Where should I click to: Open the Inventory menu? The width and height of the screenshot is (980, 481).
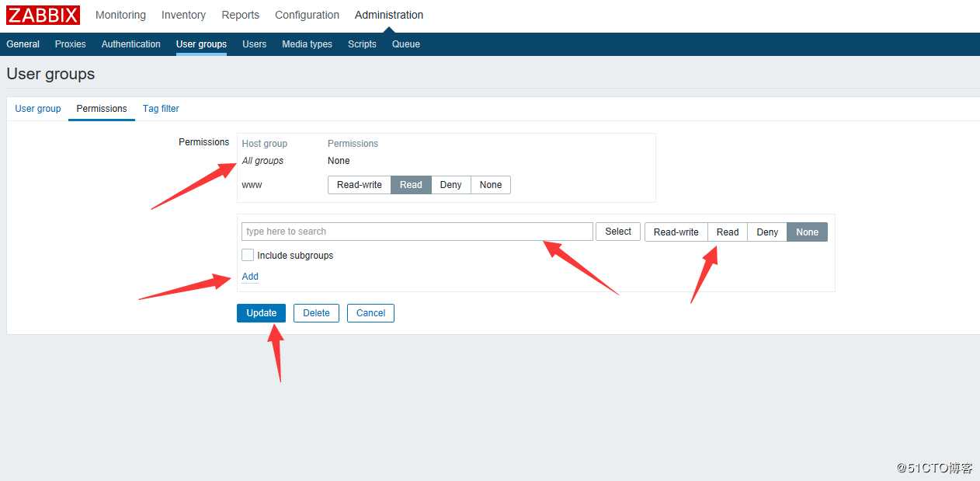click(183, 15)
